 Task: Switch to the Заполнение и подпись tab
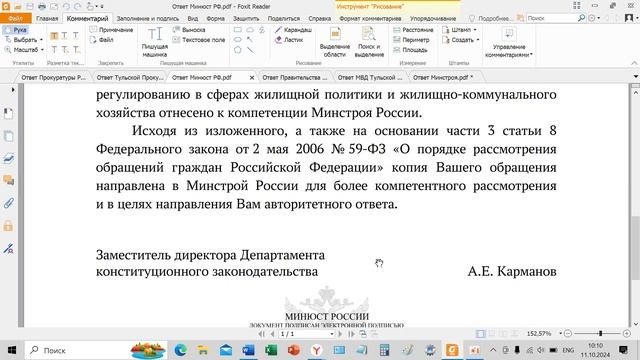click(x=147, y=18)
